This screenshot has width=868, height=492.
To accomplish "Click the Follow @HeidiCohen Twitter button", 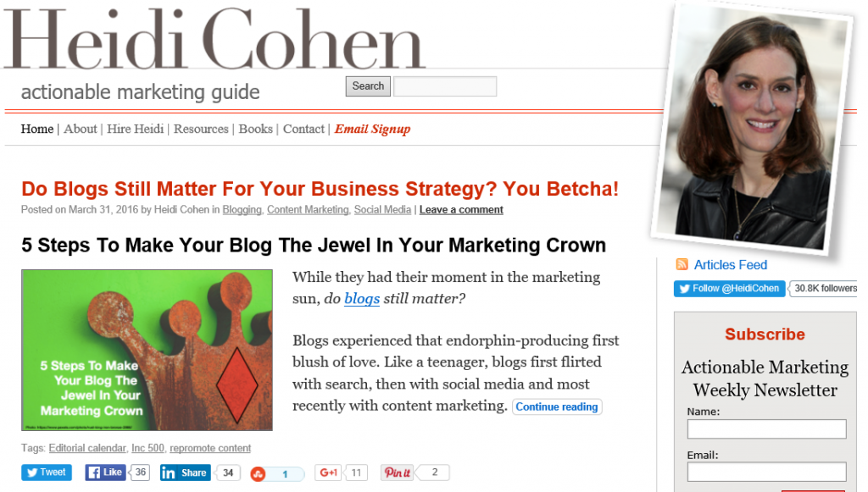I will 729,289.
